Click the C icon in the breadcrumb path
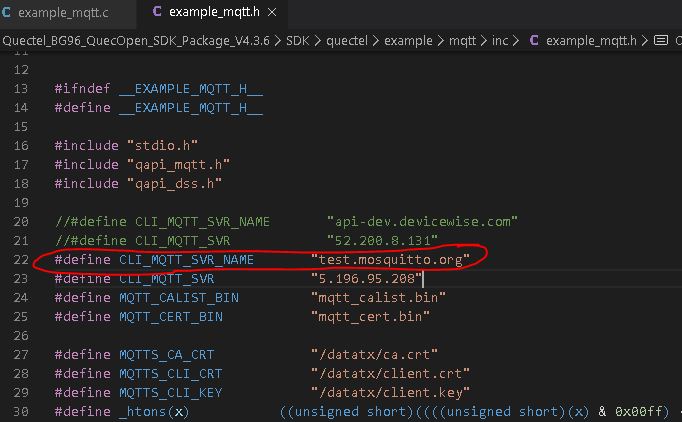682x422 pixels. 533,41
